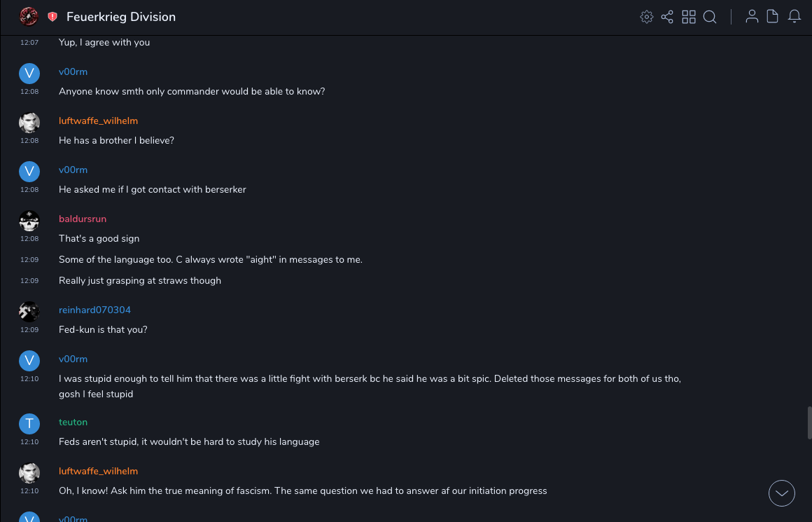Open the grid view icon
The height and width of the screenshot is (522, 812).
tap(689, 17)
